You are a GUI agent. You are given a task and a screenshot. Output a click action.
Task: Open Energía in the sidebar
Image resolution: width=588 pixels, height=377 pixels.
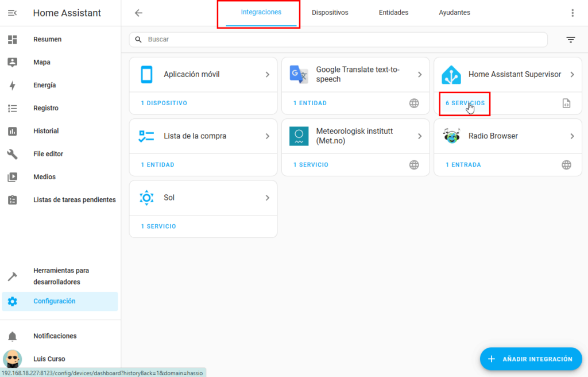tap(45, 85)
